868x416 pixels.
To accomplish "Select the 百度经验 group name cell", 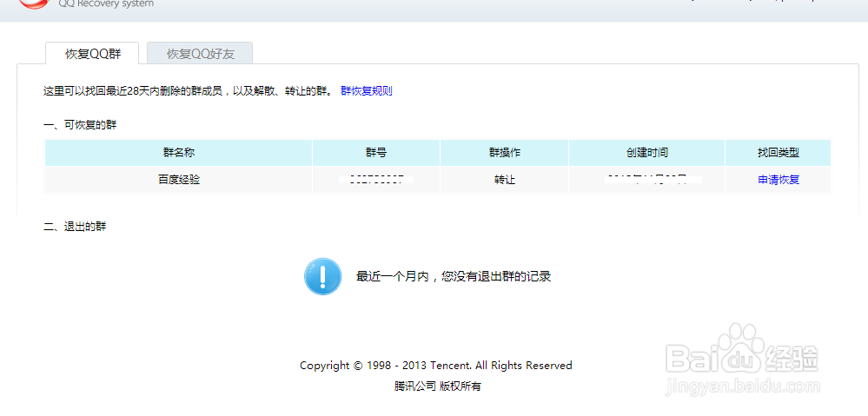I will [x=178, y=180].
